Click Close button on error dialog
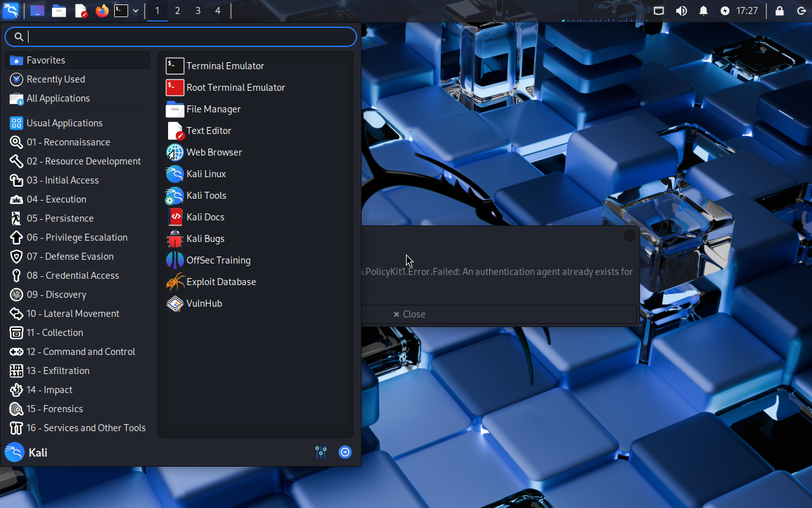Viewport: 812px width, 508px height. click(499, 314)
